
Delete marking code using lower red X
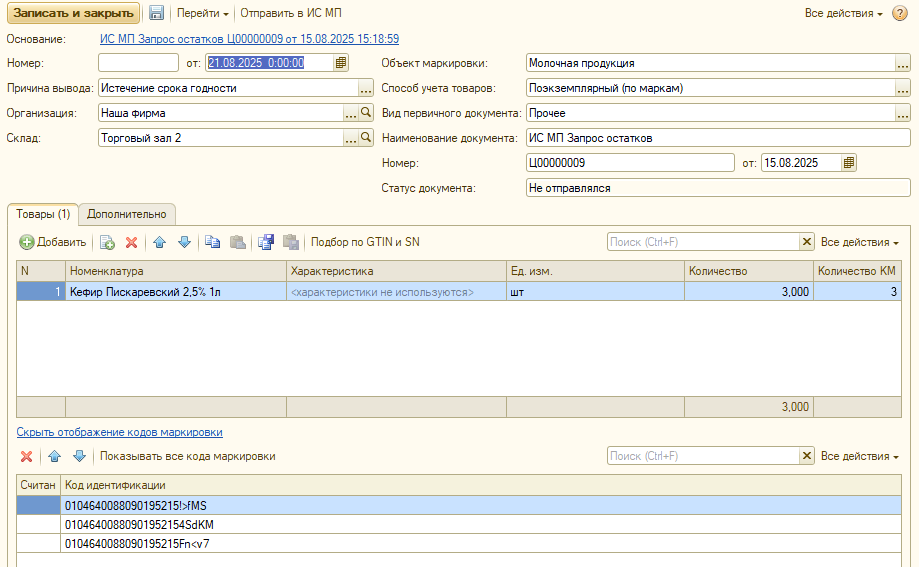pos(27,456)
